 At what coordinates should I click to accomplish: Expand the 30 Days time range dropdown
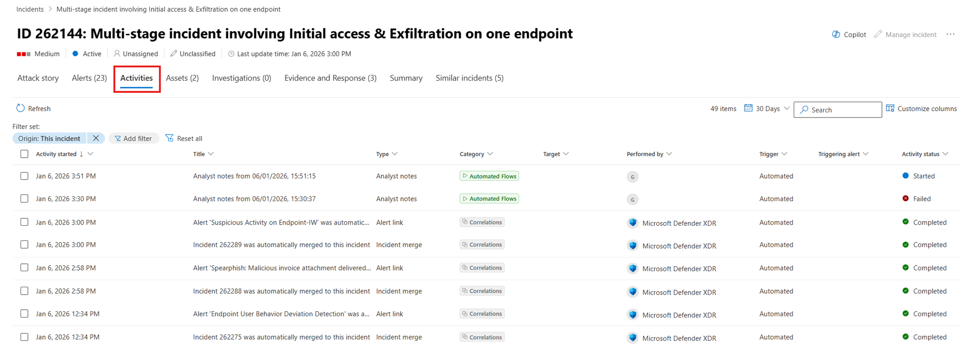pyautogui.click(x=786, y=108)
